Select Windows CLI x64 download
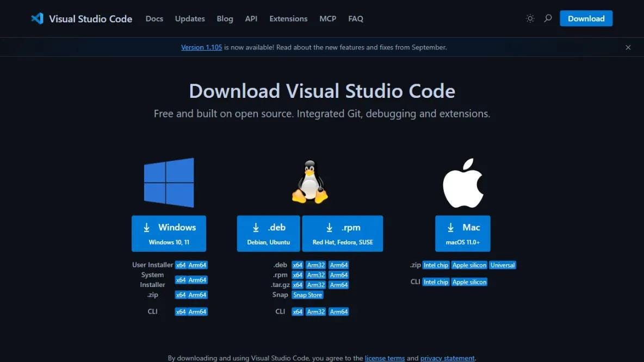Image resolution: width=644 pixels, height=362 pixels. (181, 311)
